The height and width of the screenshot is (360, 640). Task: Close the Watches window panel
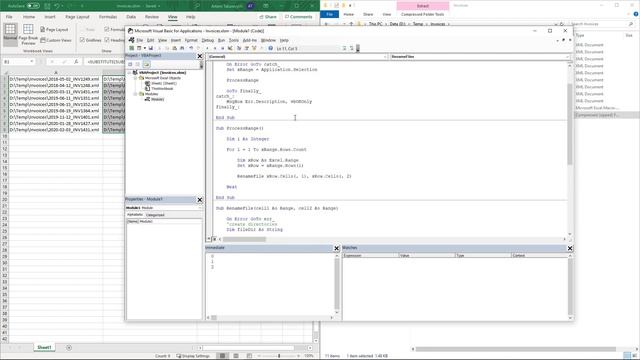pos(570,248)
